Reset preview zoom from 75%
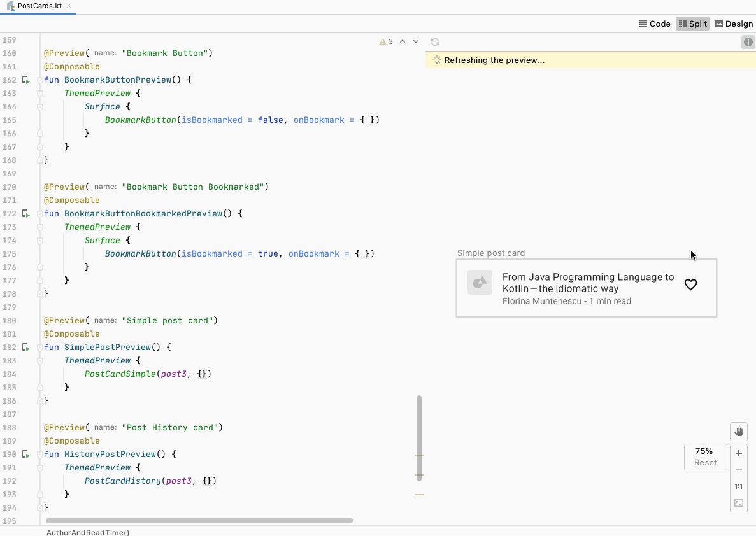The image size is (756, 536). (x=706, y=462)
